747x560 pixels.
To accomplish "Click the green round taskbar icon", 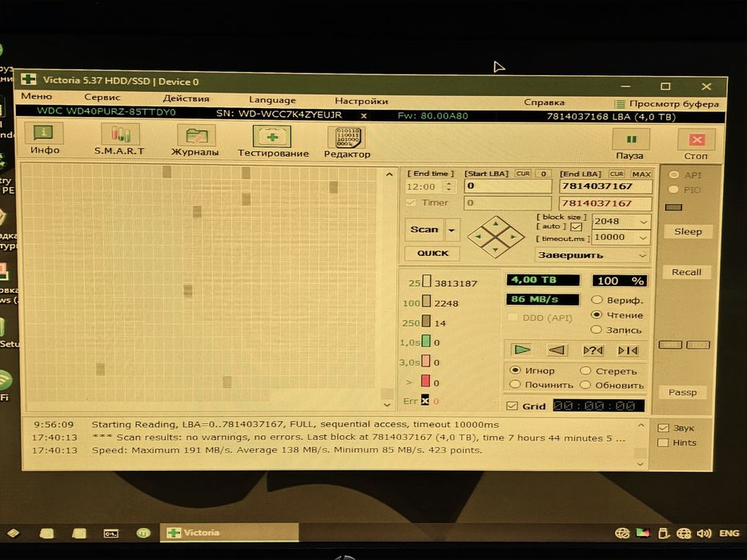I will pos(143,533).
